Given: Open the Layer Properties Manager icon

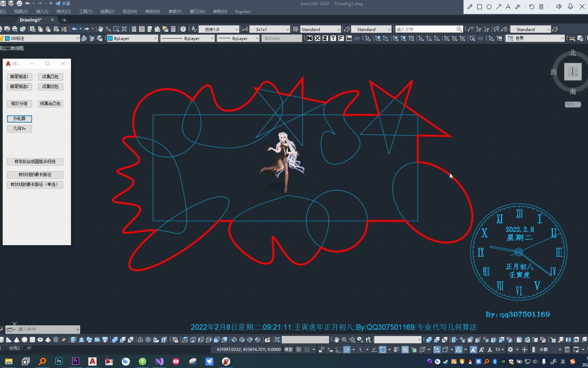Looking at the screenshot, I should 134,29.
